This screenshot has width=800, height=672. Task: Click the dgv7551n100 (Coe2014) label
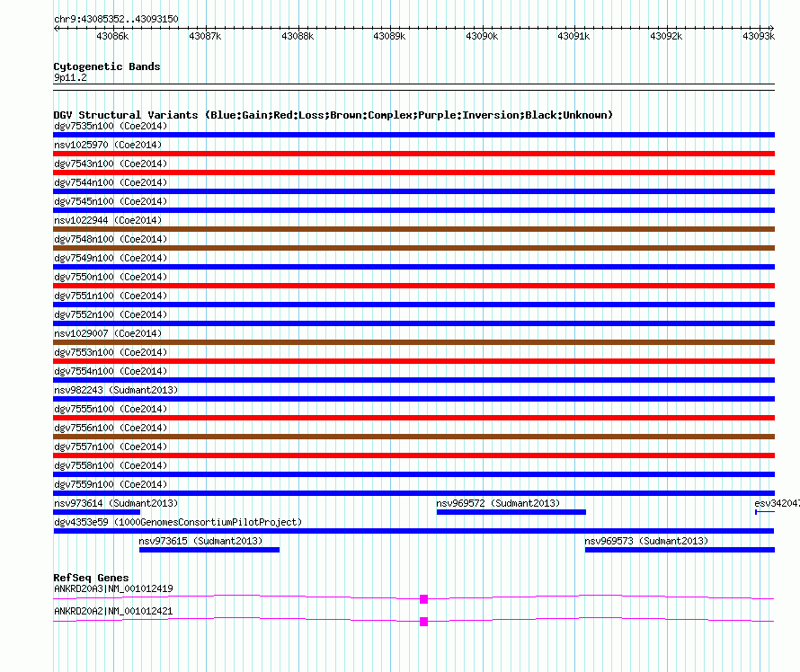111,296
